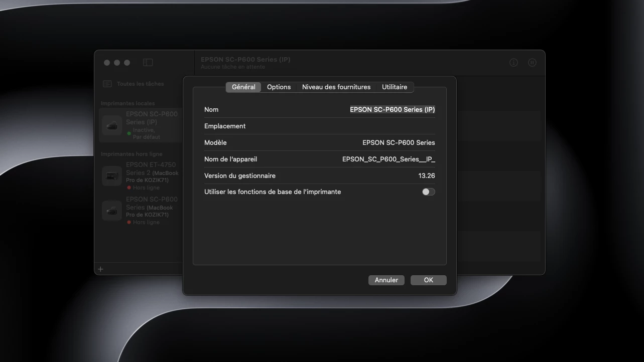
Task: Click the Version du gestionnaire label
Action: (240, 175)
